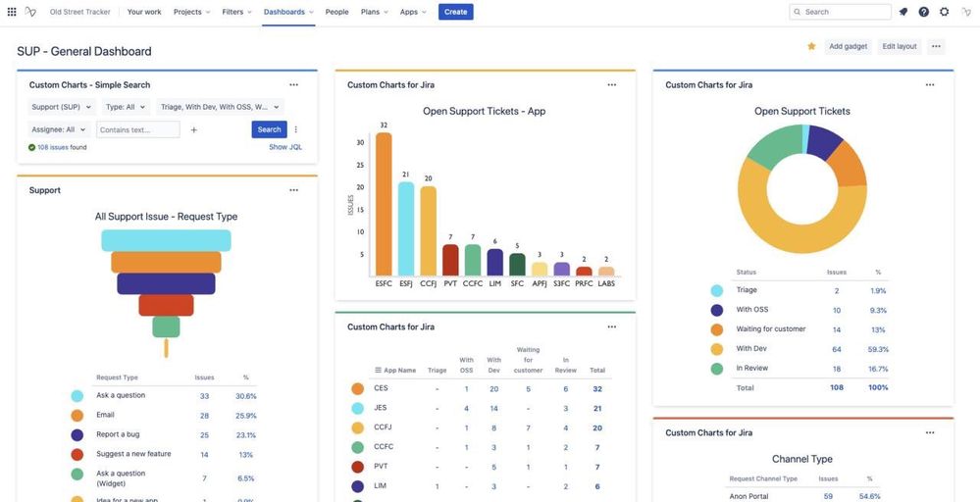Click the SUP - General Dashboard title
Screen dimensions: 980x502
click(x=84, y=51)
